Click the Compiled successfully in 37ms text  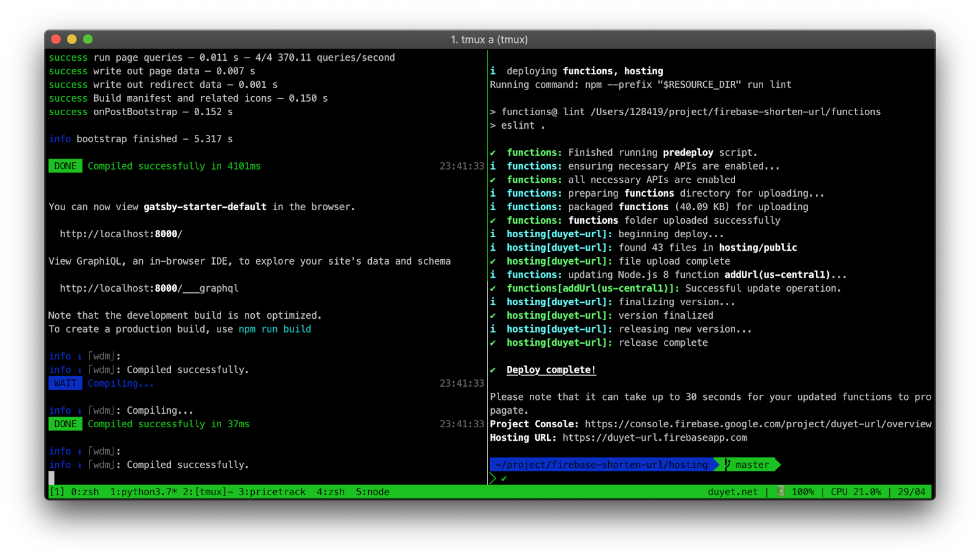coord(169,424)
